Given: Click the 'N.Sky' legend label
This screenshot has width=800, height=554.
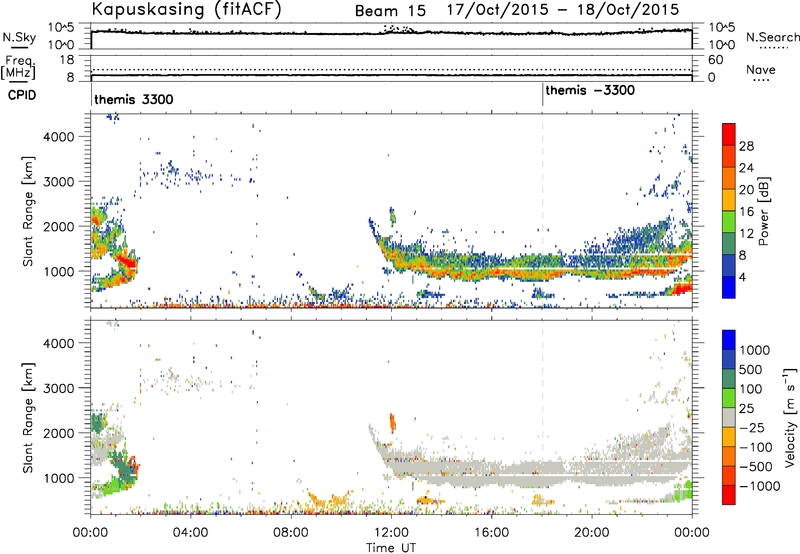Looking at the screenshot, I should tap(19, 37).
